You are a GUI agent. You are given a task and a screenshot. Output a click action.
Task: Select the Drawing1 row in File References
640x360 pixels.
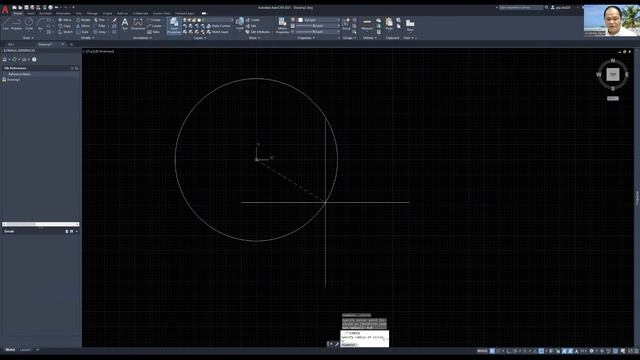pos(40,80)
